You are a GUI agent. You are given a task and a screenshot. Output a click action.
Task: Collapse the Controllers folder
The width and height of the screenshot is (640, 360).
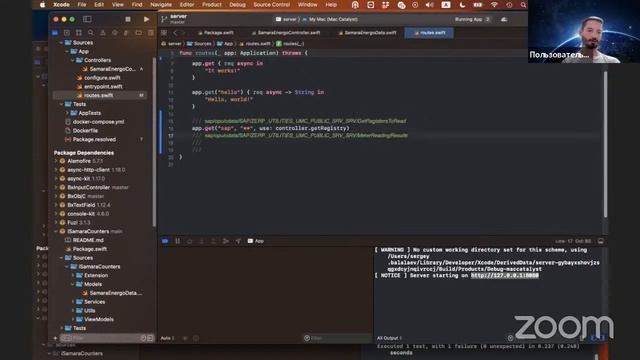[x=73, y=60]
